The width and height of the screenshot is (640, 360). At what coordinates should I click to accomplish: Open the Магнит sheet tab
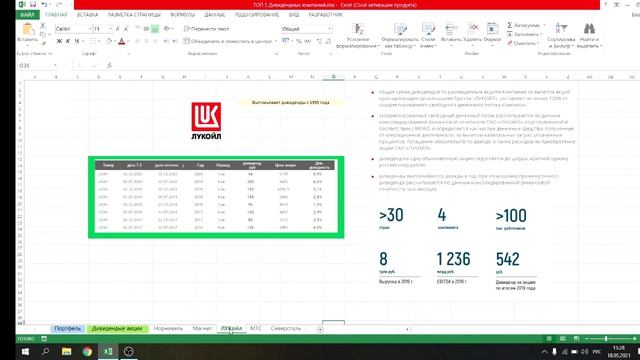pos(202,329)
